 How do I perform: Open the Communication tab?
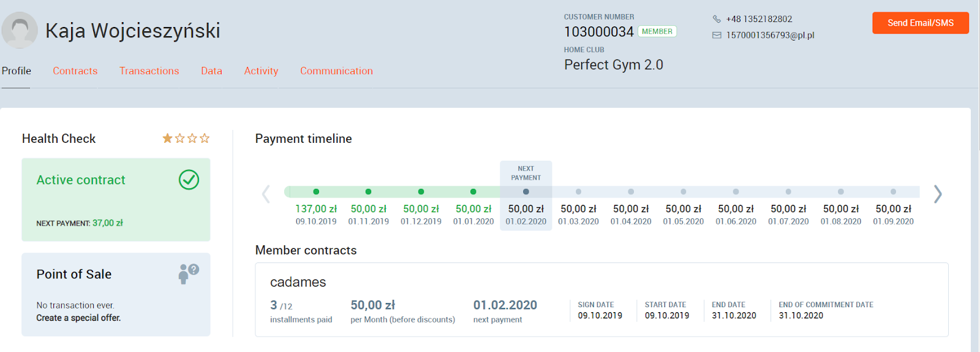click(336, 71)
